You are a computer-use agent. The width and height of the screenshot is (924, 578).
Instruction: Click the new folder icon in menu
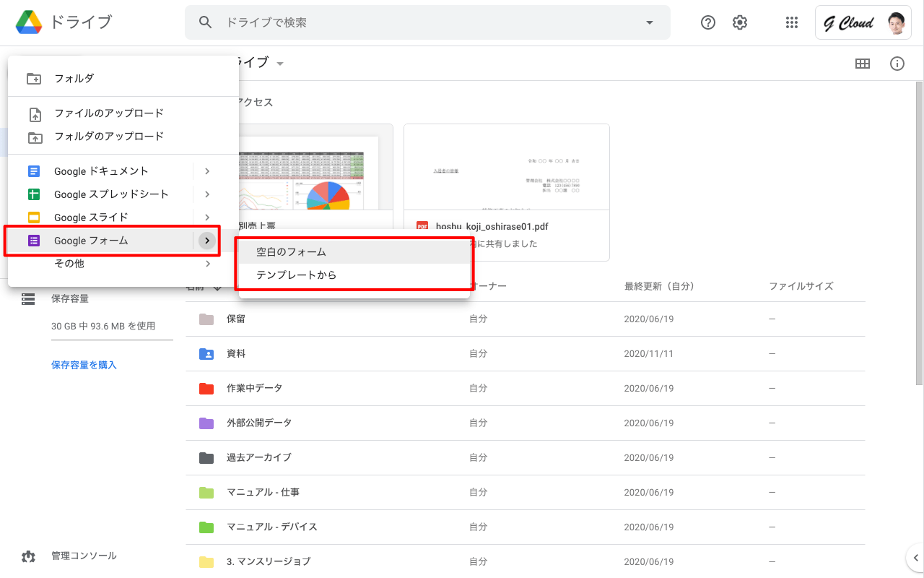click(x=34, y=79)
